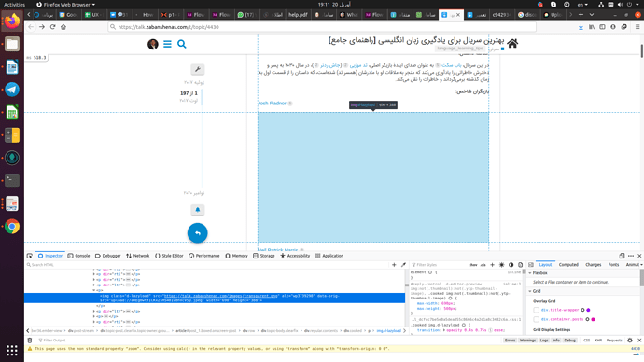
Task: Toggle Info filter in console
Action: (x=556, y=341)
